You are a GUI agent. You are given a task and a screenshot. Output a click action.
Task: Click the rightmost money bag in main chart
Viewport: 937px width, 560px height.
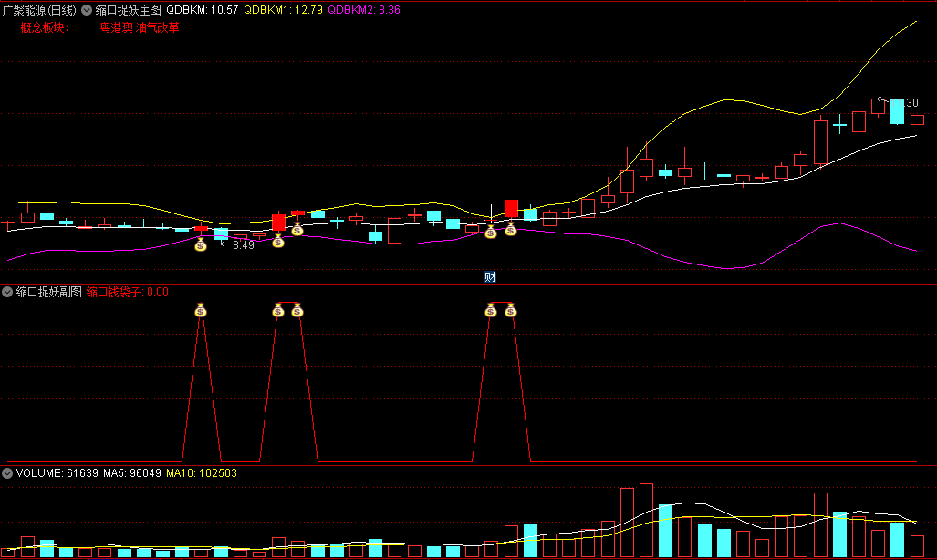pos(510,229)
